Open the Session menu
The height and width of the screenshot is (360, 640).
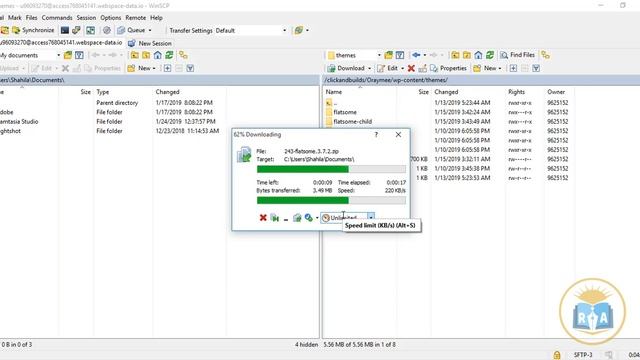click(x=86, y=18)
